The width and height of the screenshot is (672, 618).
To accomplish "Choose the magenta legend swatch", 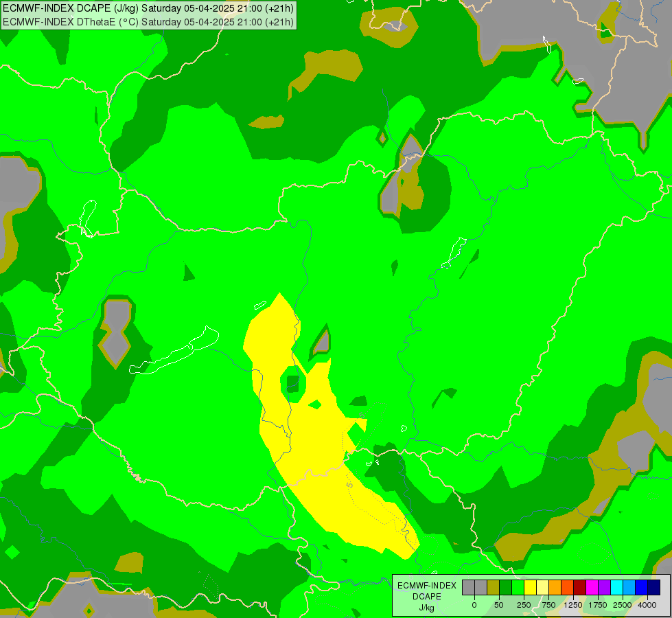I will click(592, 587).
